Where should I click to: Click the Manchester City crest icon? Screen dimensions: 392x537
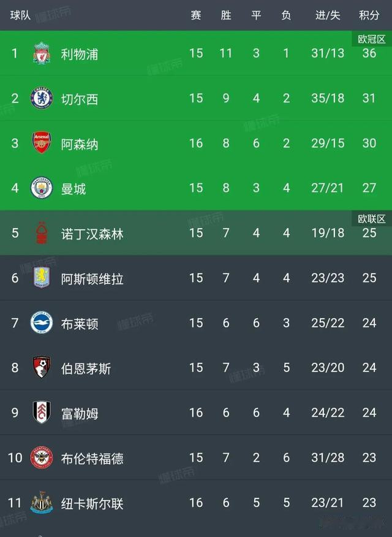42,188
